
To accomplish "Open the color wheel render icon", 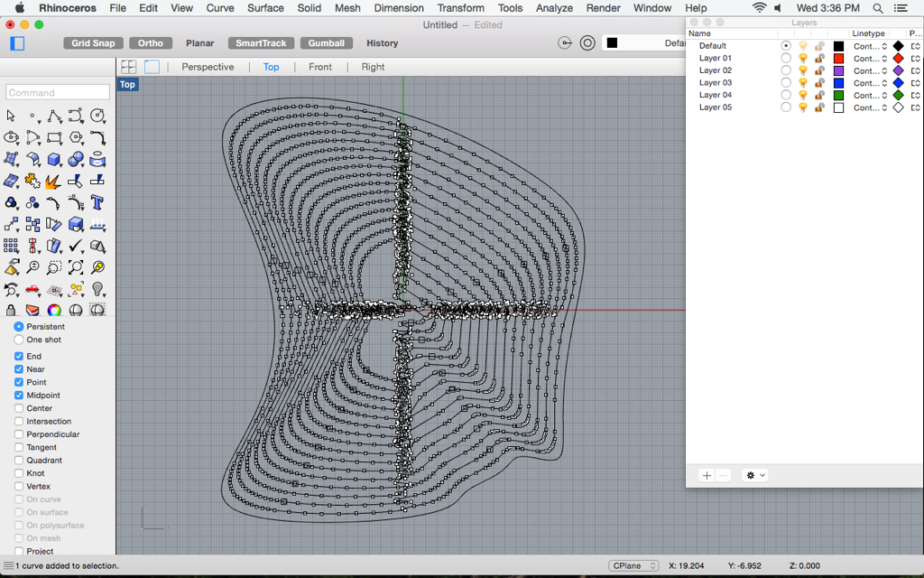I will point(54,311).
